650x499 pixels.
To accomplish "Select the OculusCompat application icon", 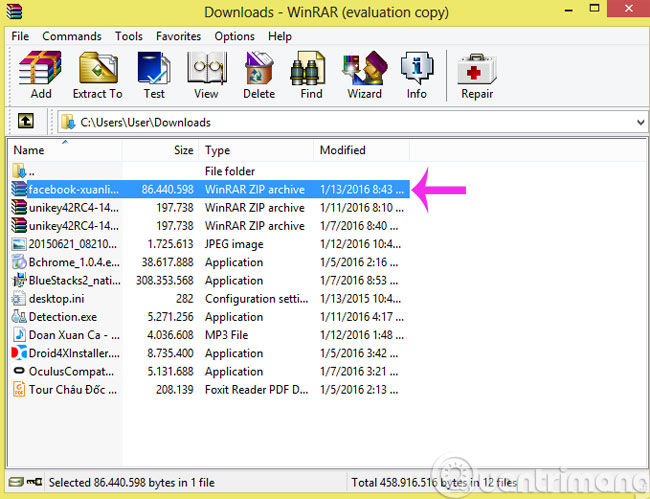I will click(19, 371).
